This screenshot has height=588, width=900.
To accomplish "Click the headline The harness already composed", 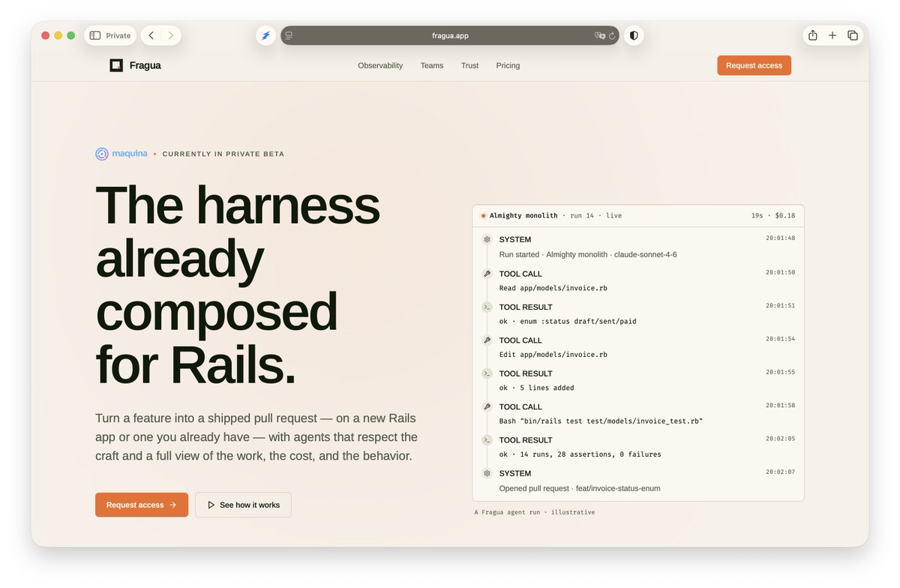I will [x=238, y=284].
